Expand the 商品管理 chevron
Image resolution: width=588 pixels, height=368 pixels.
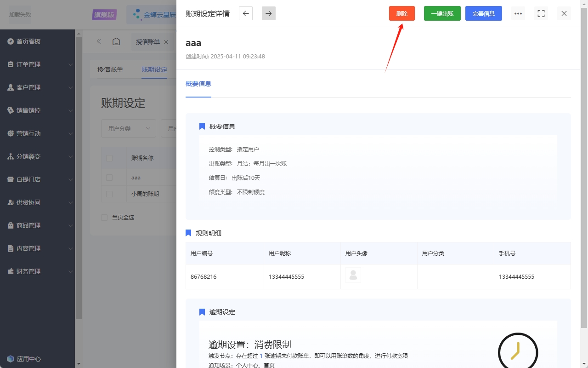[71, 225]
